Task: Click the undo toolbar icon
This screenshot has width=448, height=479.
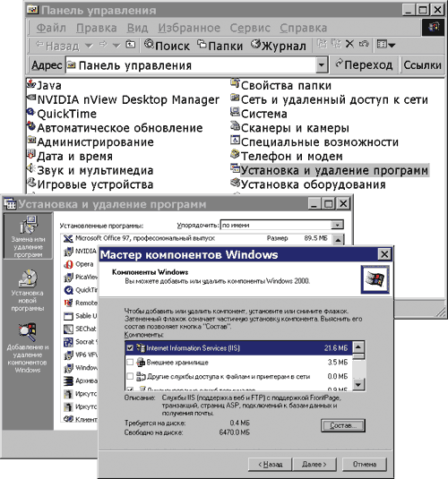Action: (x=364, y=44)
